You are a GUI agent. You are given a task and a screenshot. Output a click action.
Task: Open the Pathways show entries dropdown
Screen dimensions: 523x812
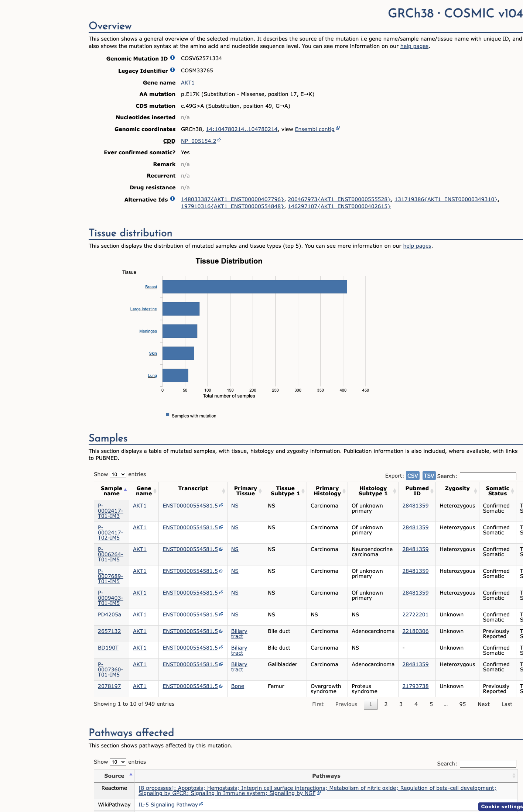118,762
